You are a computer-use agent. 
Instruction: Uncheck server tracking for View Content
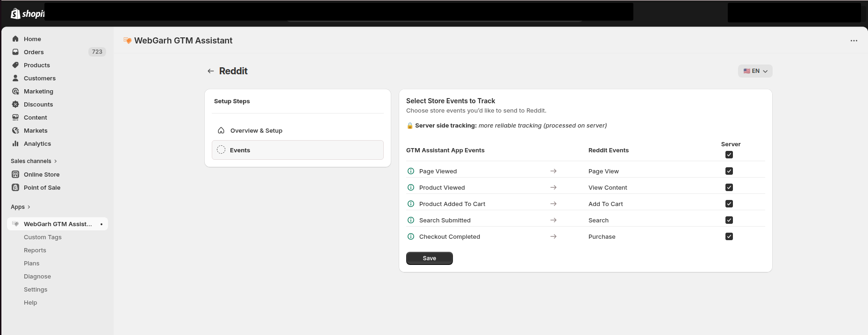click(x=729, y=187)
